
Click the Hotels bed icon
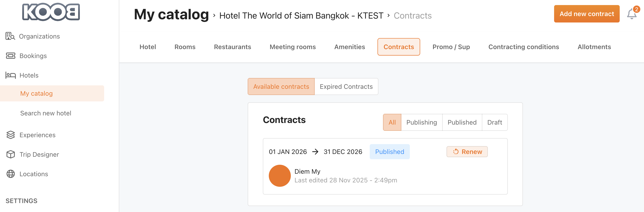pos(11,75)
